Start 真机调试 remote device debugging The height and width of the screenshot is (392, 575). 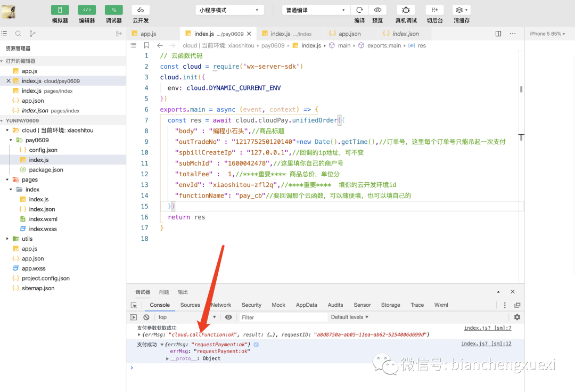point(406,10)
